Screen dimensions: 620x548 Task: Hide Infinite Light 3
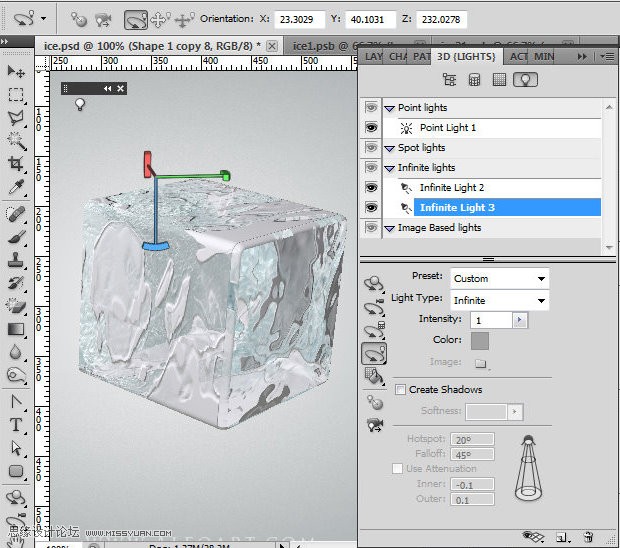pos(371,208)
